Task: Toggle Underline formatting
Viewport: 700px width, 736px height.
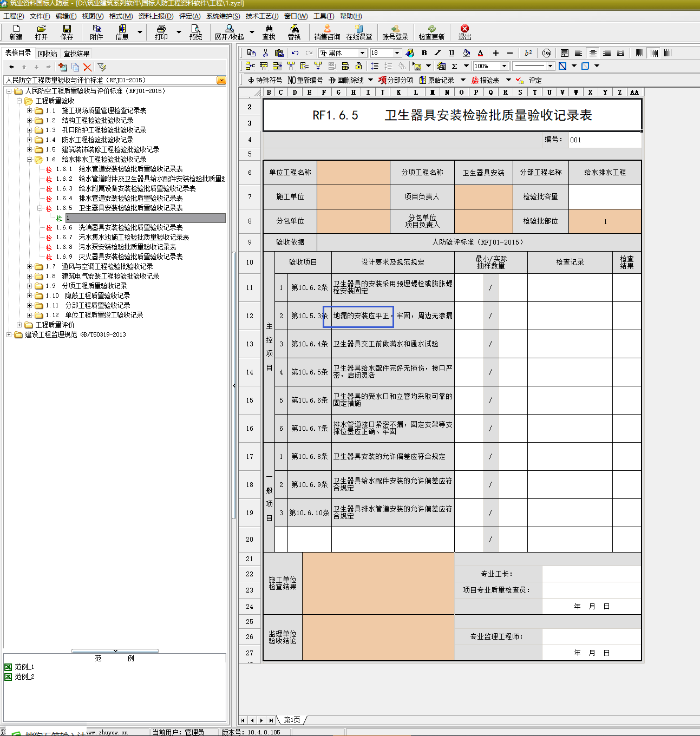Action: 452,53
